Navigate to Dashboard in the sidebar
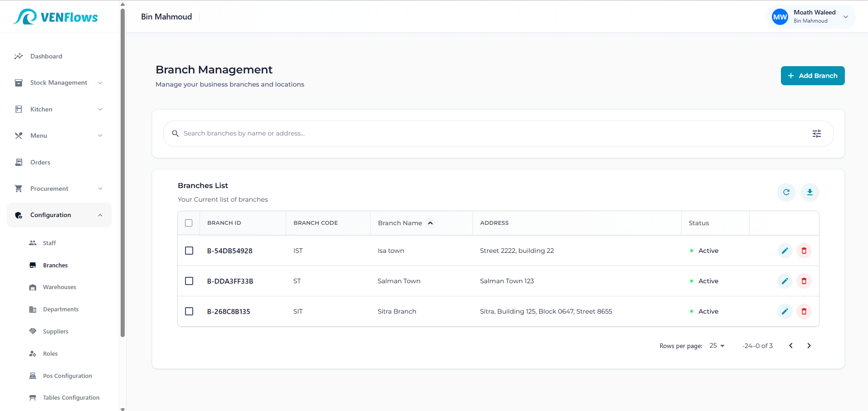 [x=46, y=57]
